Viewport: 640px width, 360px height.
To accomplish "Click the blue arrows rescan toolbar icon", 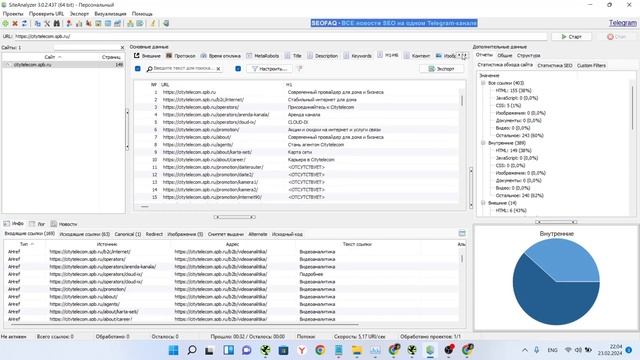I will (x=24, y=24).
